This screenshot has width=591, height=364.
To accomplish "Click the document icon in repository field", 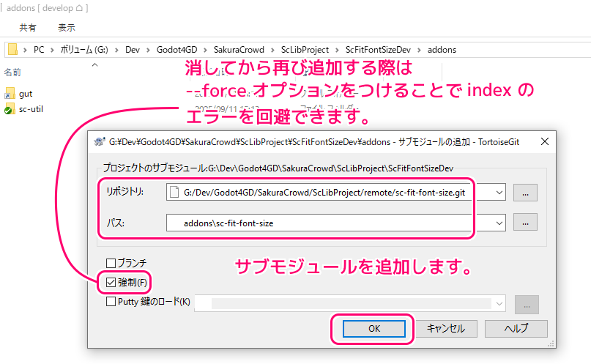I will point(174,192).
